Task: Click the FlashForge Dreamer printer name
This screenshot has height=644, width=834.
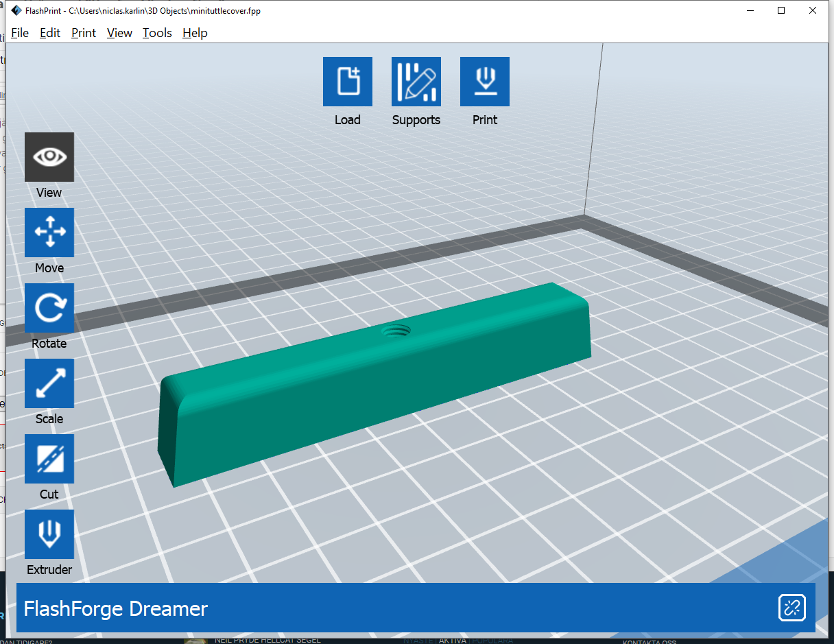Action: click(116, 608)
